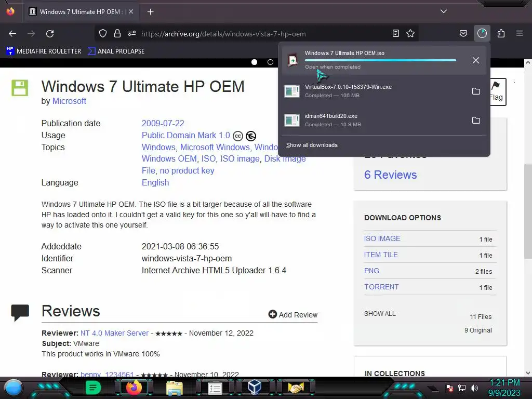This screenshot has height=399, width=532.
Task: Click SHOW ALL download files
Action: [x=380, y=313]
